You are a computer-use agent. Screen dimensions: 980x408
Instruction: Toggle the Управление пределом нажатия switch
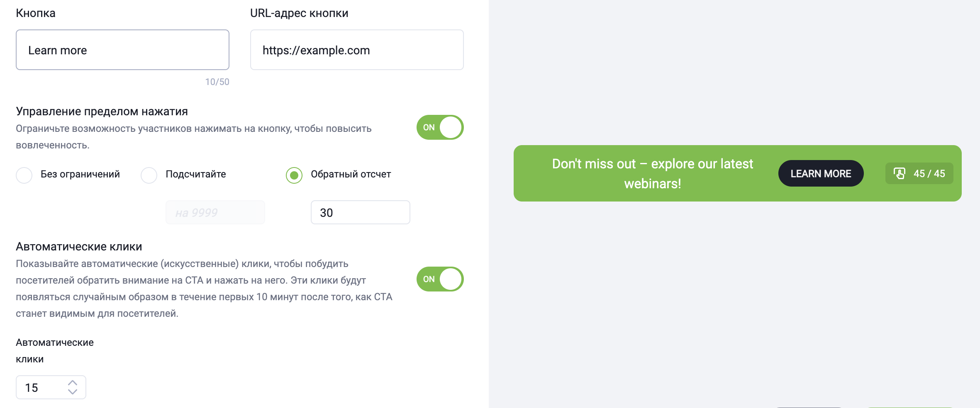pos(440,127)
